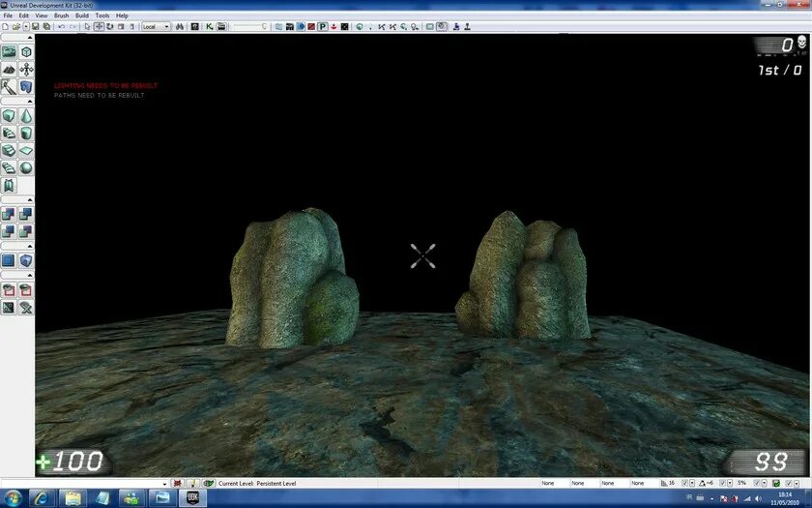Open the recent files arrow beside Open

pyautogui.click(x=26, y=26)
